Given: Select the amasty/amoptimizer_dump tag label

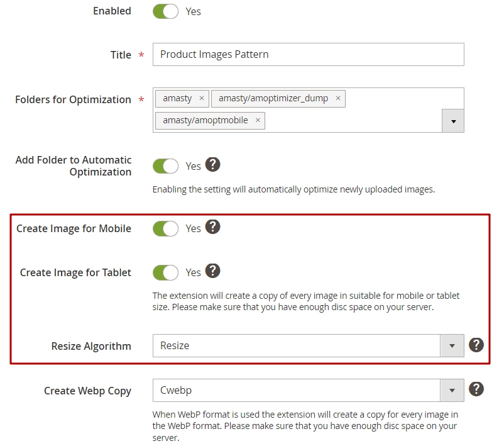Looking at the screenshot, I should 273,98.
